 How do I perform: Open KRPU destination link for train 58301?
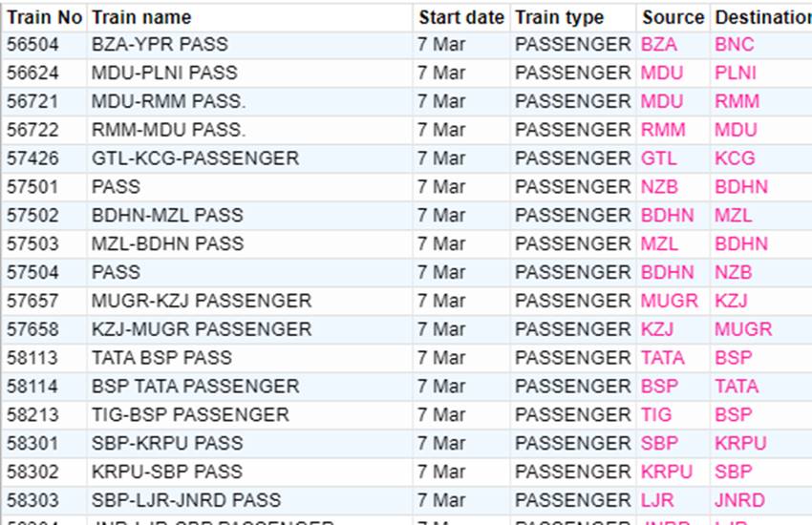pos(740,444)
